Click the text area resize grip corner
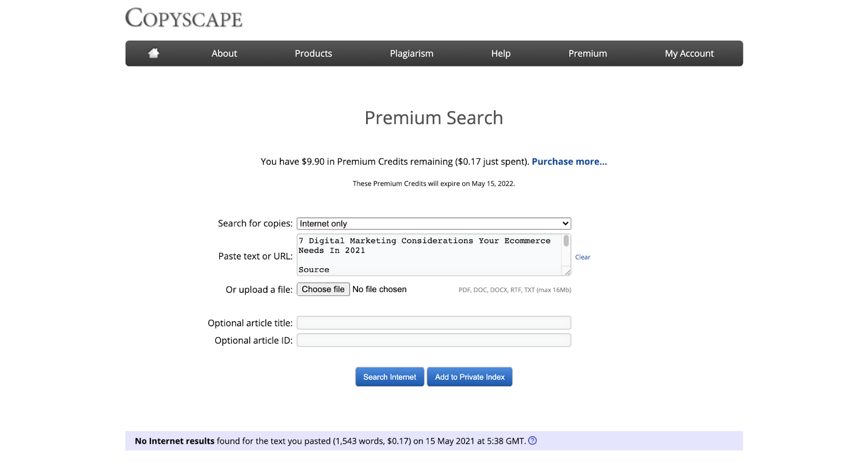 tap(567, 272)
